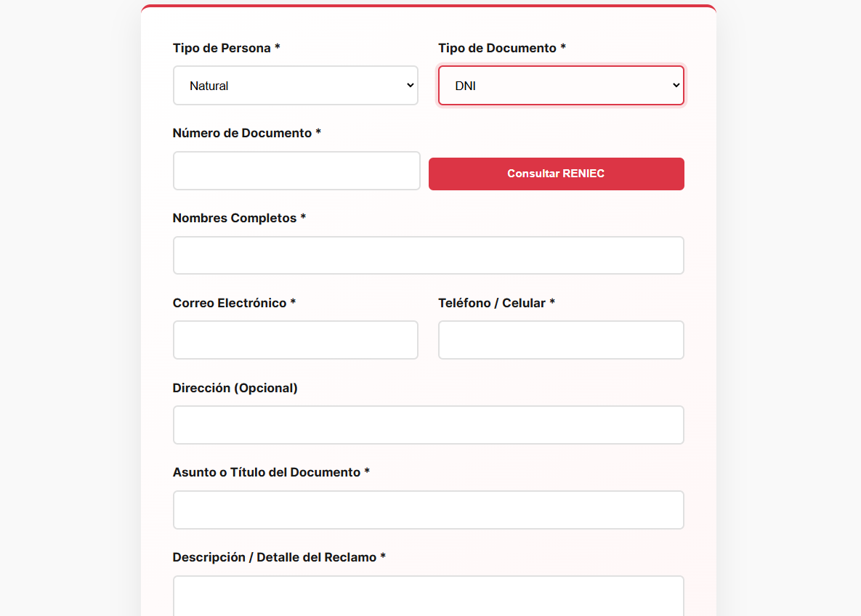861x616 pixels.
Task: Click the Dirección (Opcional) label
Action: pyautogui.click(x=235, y=388)
